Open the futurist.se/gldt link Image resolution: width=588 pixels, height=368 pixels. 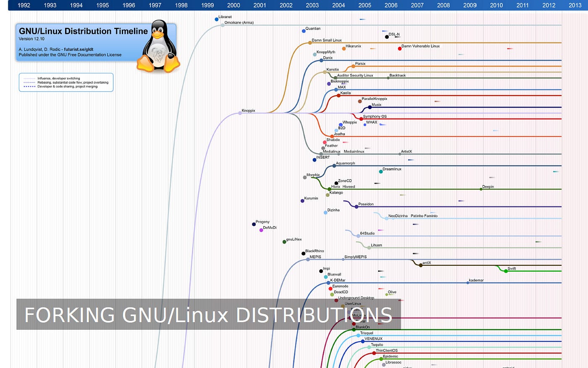pyautogui.click(x=79, y=49)
